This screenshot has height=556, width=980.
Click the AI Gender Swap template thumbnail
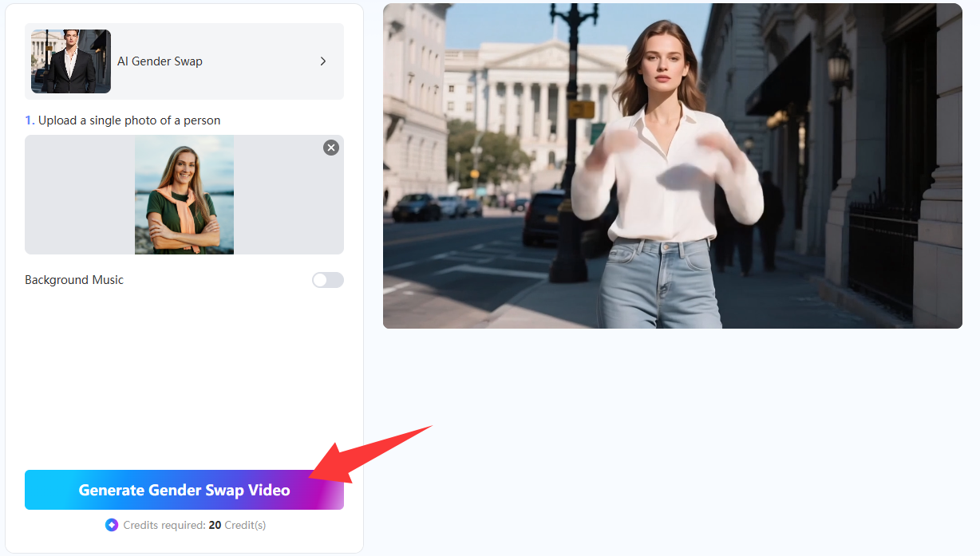(71, 61)
